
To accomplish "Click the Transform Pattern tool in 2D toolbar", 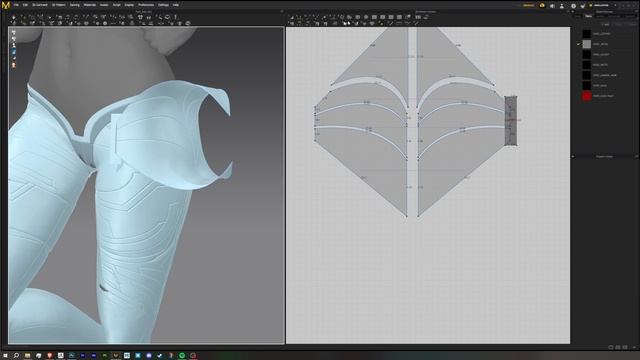I will (x=291, y=17).
